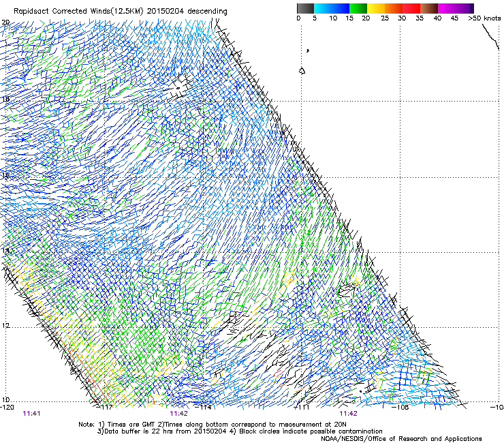Click the 'Times are GMT' note line
Screen dimensions: 504x443
coord(212,425)
